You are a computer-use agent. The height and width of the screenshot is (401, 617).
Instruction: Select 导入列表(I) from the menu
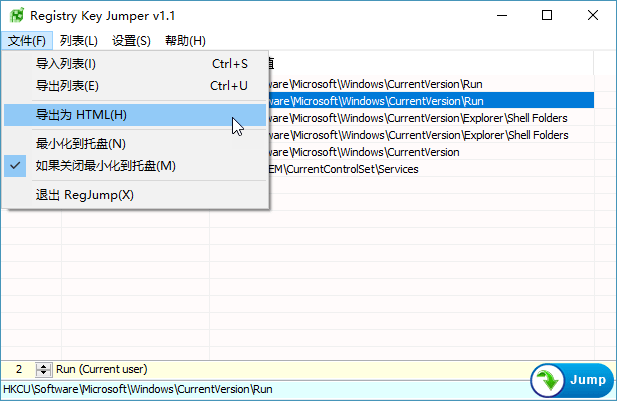pos(66,64)
